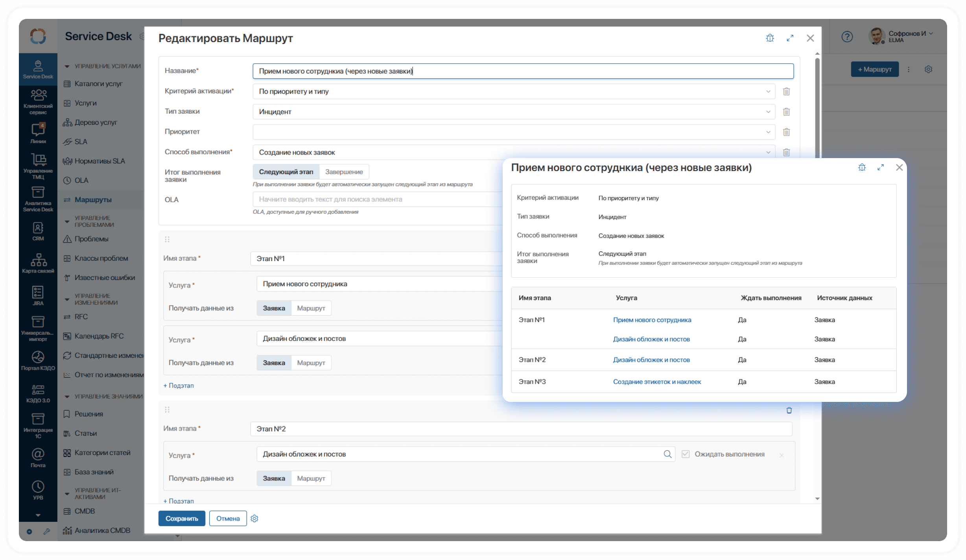Collapse УПРАВЛЕНИЕ УСЛУГАМИ section
The height and width of the screenshot is (560, 966).
pos(67,66)
